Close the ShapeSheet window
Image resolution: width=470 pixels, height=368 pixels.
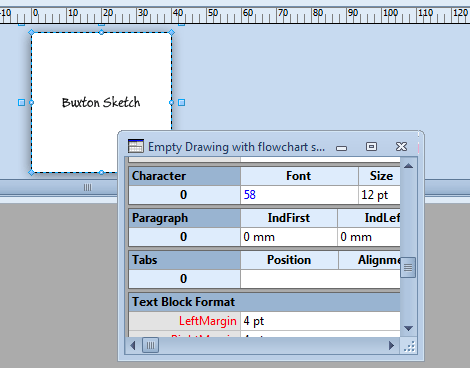pyautogui.click(x=401, y=146)
